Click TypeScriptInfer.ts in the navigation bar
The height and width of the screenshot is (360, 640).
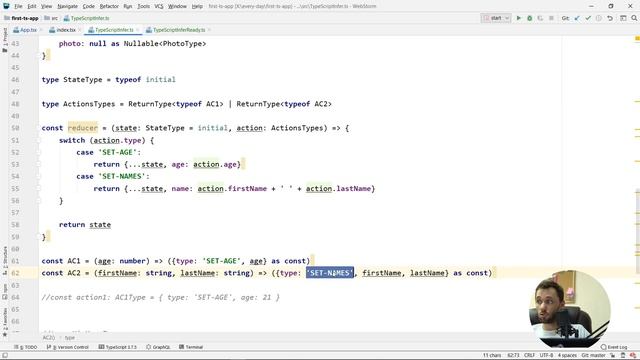pyautogui.click(x=87, y=18)
